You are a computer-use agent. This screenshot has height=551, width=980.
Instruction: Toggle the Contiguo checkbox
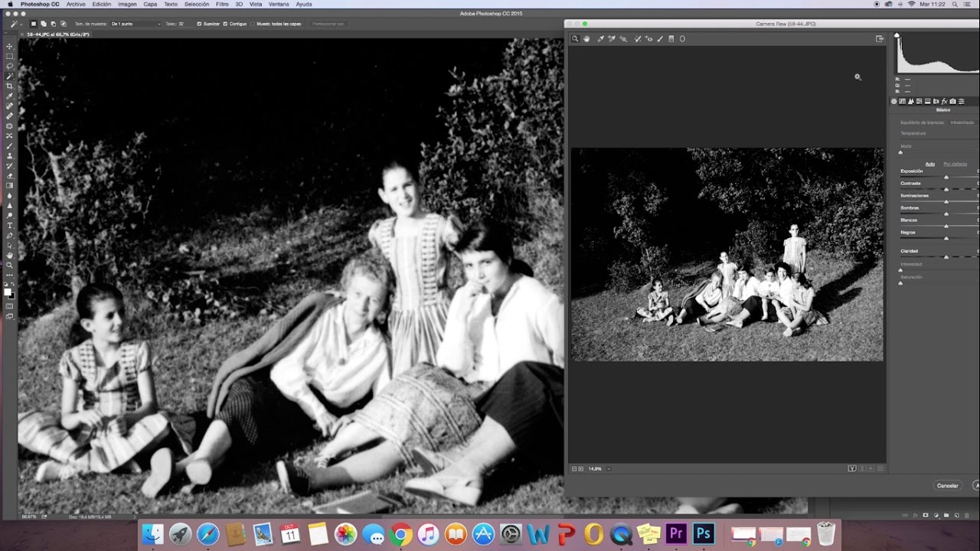point(225,24)
